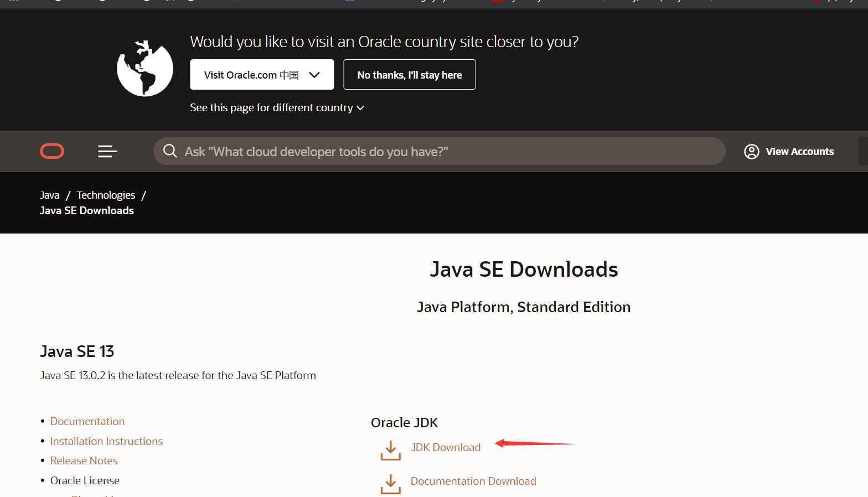Open the Documentation link
868x497 pixels.
coord(87,421)
